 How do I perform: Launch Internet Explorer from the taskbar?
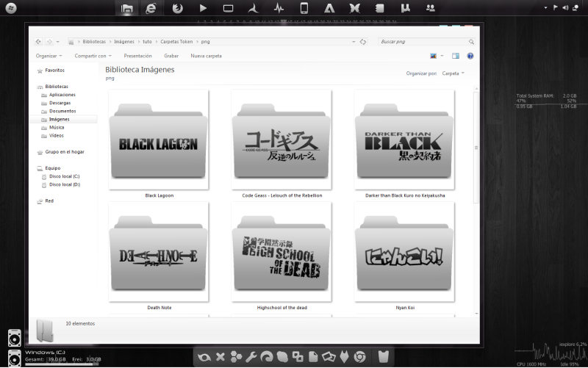pos(151,8)
